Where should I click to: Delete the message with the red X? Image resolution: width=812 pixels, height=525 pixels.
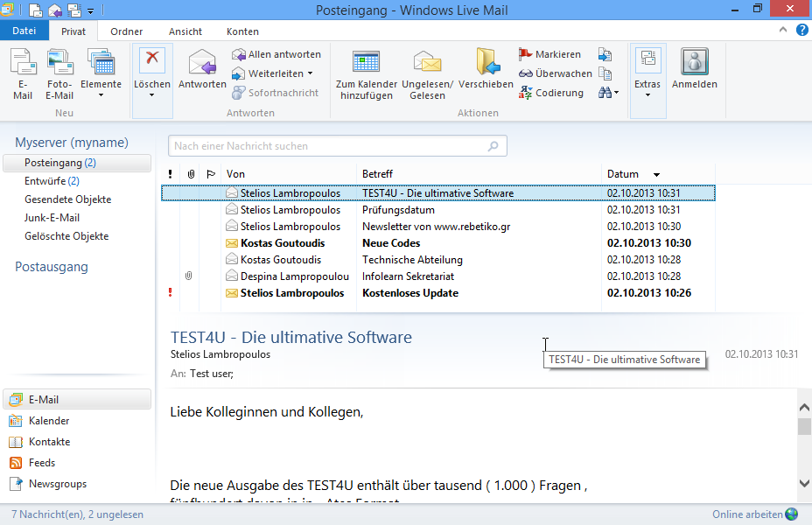click(152, 59)
